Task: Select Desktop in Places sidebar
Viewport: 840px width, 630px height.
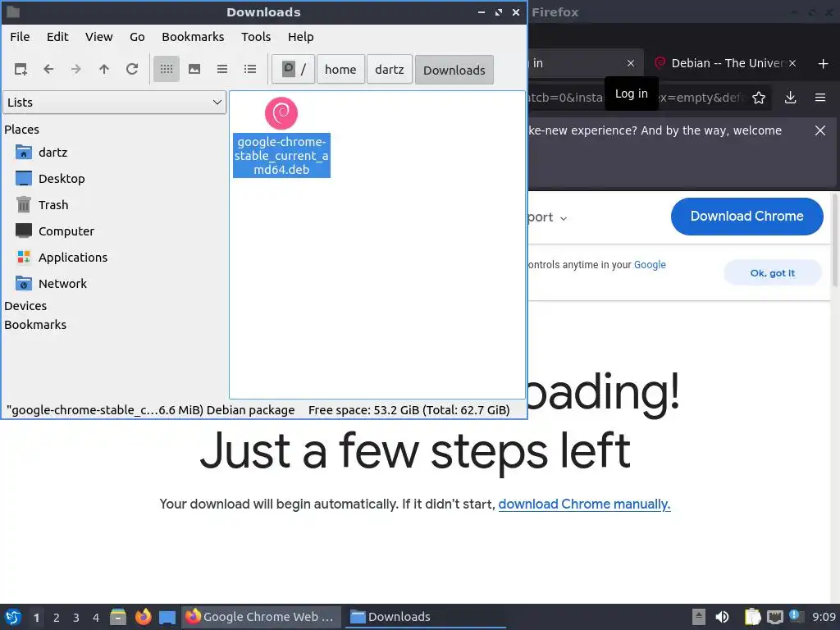Action: (61, 178)
